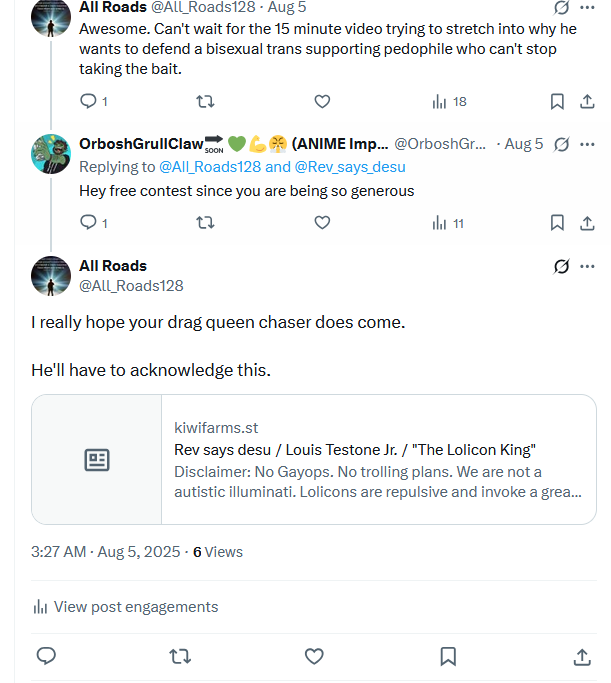
Task: Open more options on OrboshGrullClaw's reply
Action: click(x=587, y=144)
